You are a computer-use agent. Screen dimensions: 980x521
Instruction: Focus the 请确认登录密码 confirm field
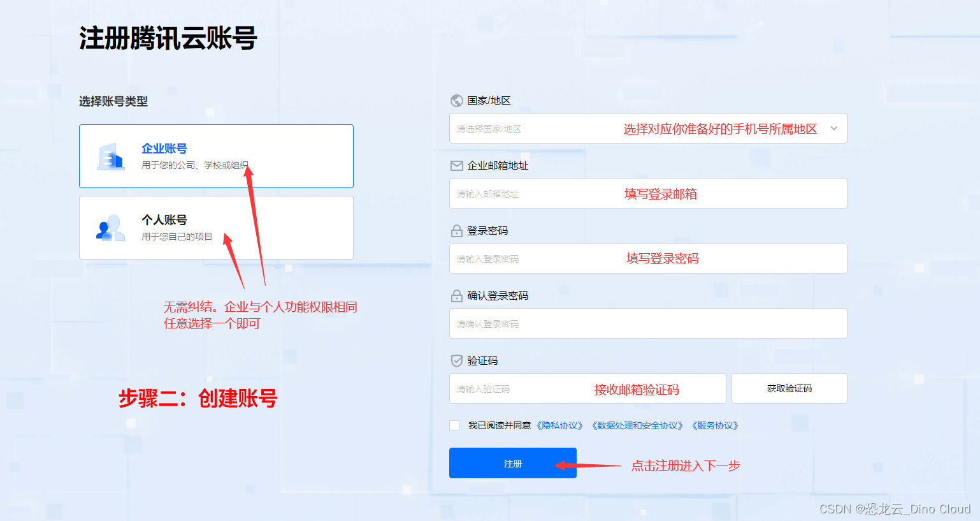tap(648, 323)
